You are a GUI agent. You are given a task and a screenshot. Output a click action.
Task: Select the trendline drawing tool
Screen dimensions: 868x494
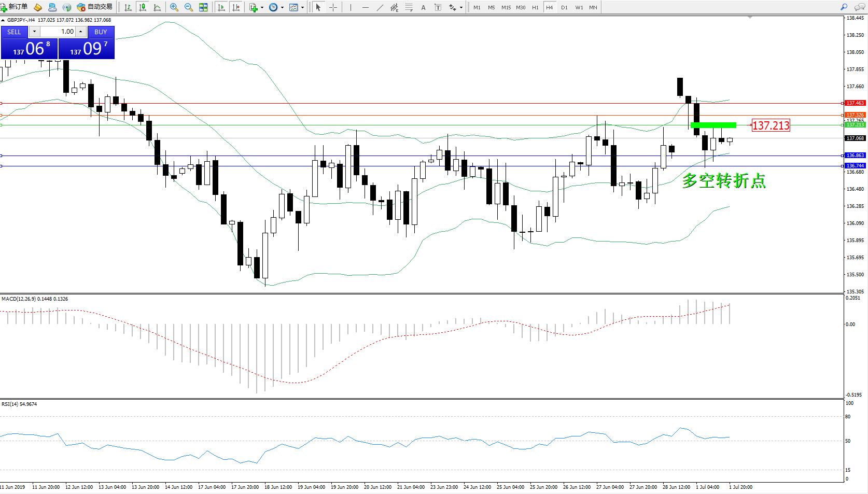tap(380, 7)
